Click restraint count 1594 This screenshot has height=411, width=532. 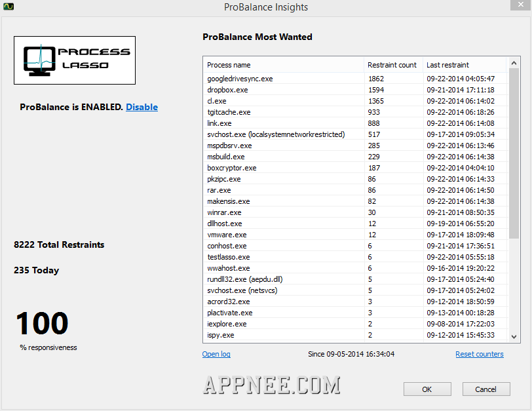click(376, 90)
